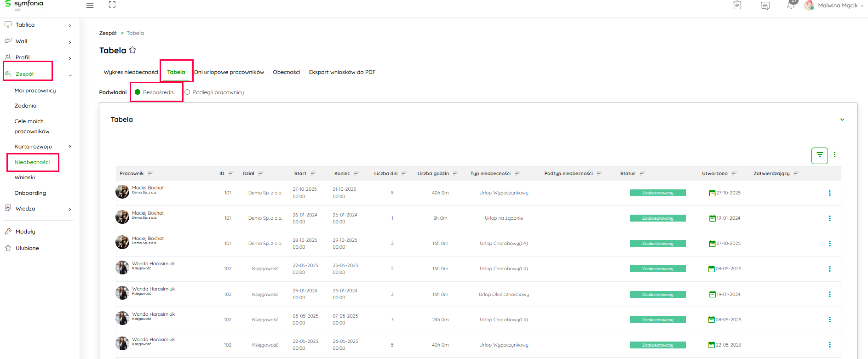868x359 pixels.
Task: Open the chat messages icon
Action: click(x=765, y=6)
